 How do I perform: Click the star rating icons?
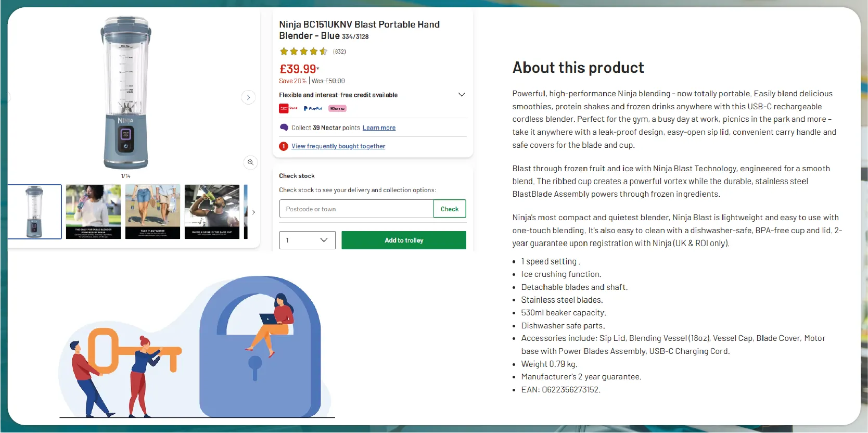point(303,52)
